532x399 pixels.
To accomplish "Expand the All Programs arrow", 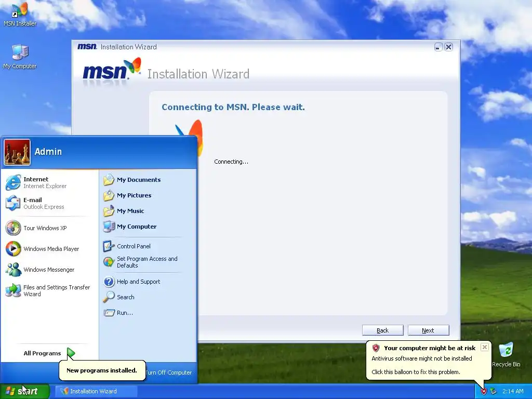I will coord(71,353).
